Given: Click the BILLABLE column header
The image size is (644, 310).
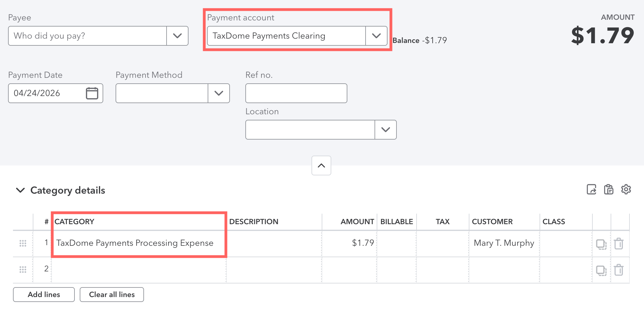Looking at the screenshot, I should pos(397,222).
